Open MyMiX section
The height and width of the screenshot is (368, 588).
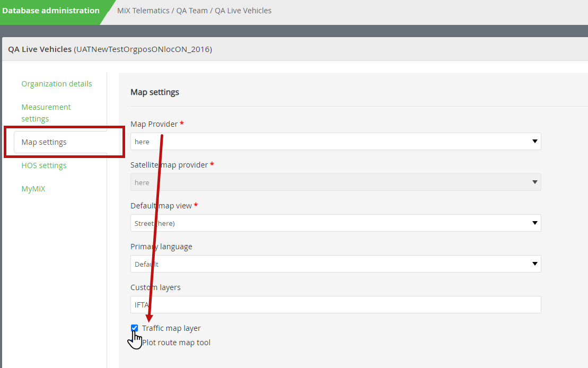pyautogui.click(x=33, y=189)
